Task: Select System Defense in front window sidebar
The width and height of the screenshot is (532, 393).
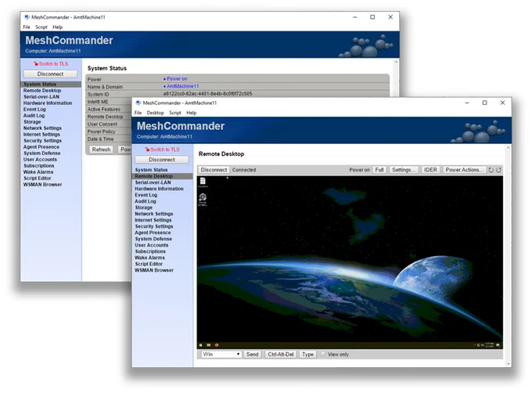Action: [153, 239]
